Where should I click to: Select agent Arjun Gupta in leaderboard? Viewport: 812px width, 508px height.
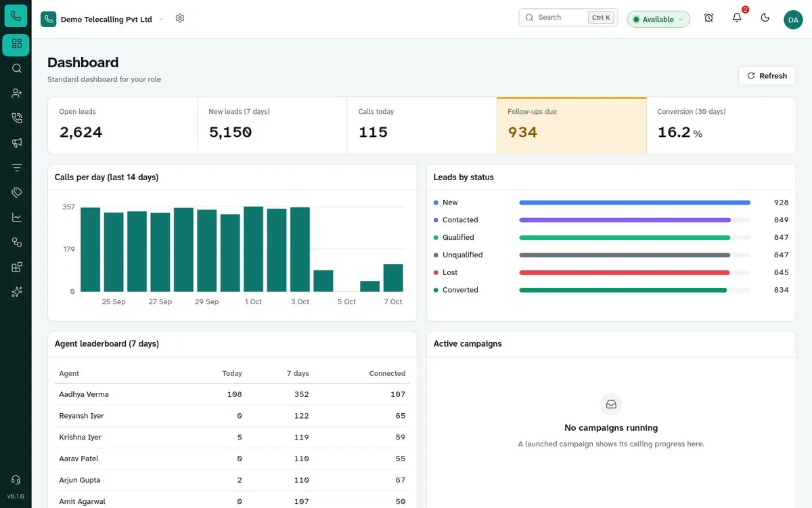click(80, 480)
